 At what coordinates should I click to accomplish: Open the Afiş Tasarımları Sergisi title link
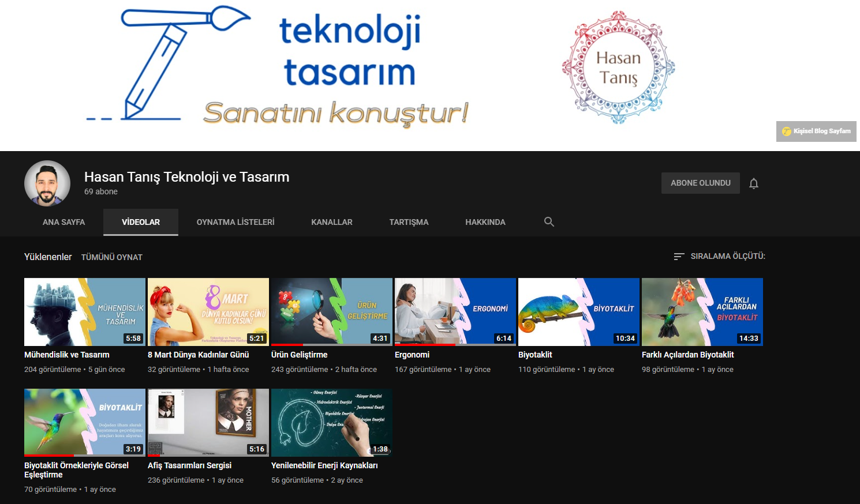click(x=189, y=465)
